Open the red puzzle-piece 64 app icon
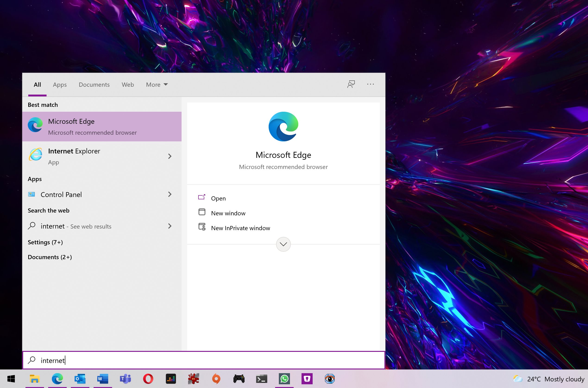Screen dimensions: 588x388 (194, 378)
